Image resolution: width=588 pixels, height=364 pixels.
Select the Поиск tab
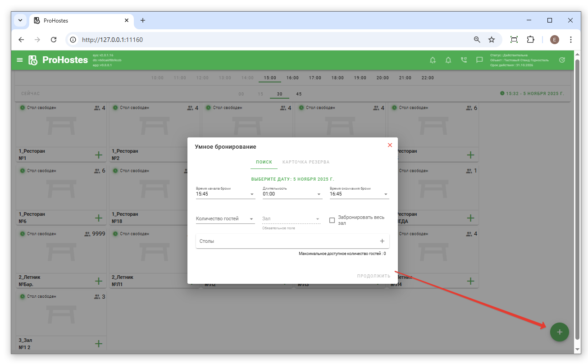click(x=264, y=162)
